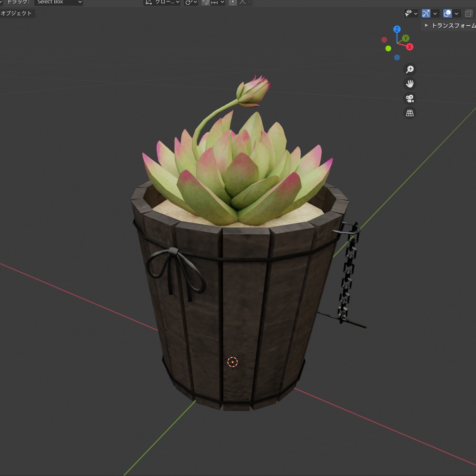Viewport: 476px width, 476px height.
Task: Click the Show Gizmo eye icon
Action: [x=408, y=13]
